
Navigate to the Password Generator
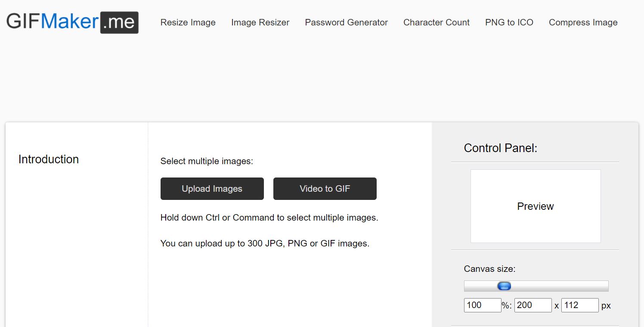tap(346, 22)
